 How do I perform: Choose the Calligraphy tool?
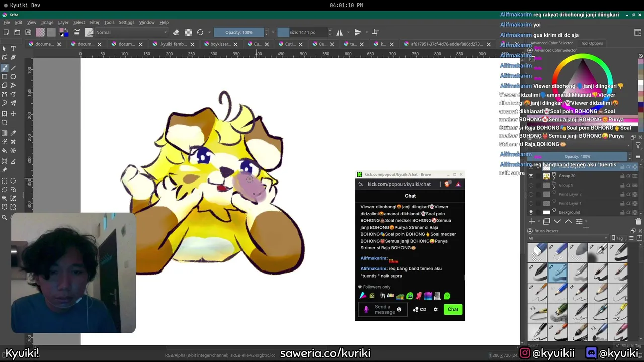(13, 58)
